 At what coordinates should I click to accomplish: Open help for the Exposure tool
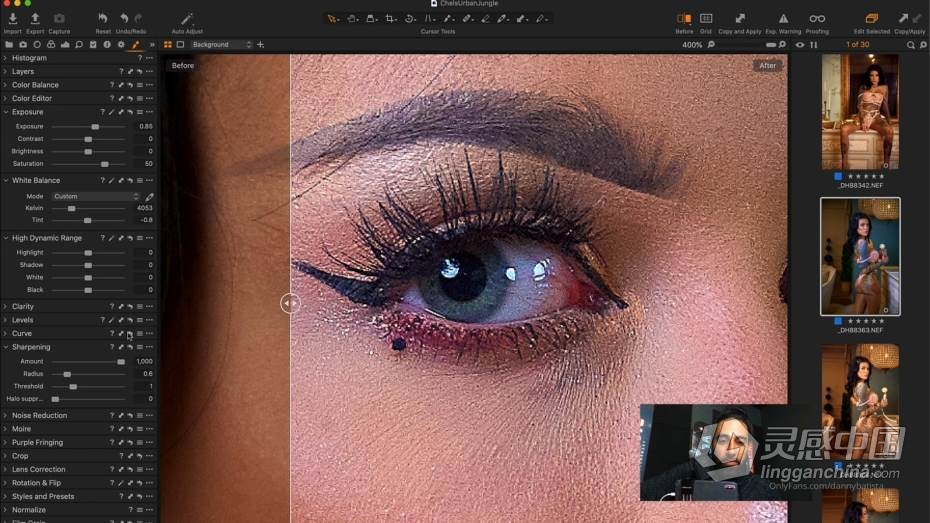(102, 112)
